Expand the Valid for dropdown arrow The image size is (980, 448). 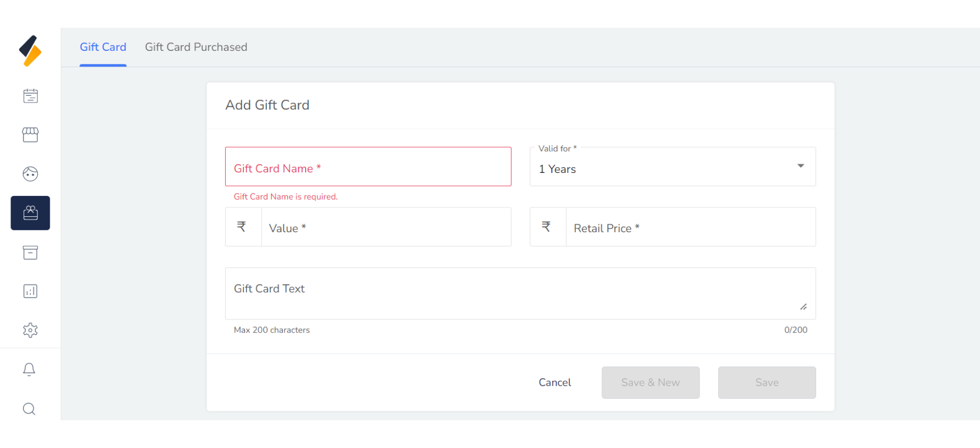(800, 166)
